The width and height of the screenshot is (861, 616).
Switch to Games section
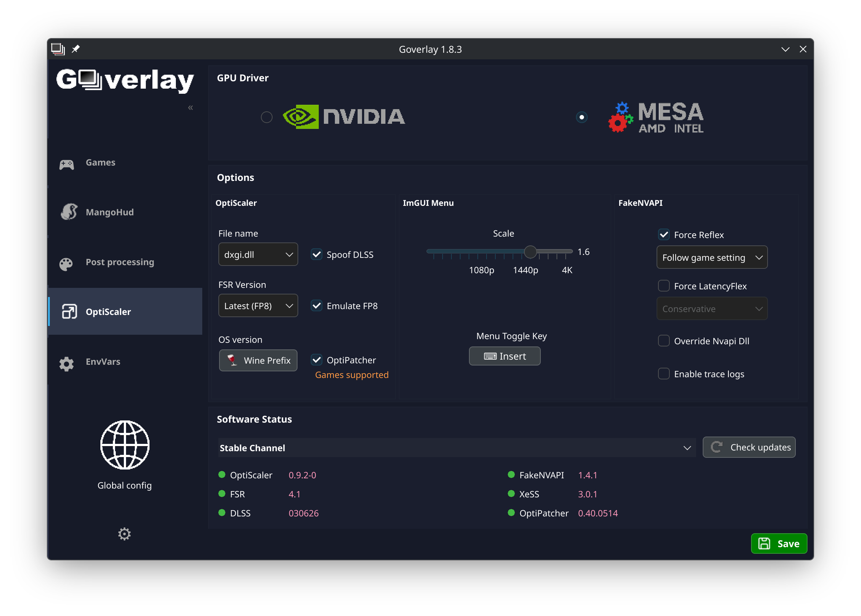(x=125, y=162)
